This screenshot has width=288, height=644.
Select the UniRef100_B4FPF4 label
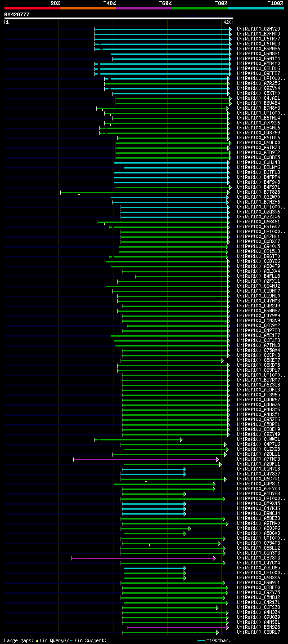258,178
